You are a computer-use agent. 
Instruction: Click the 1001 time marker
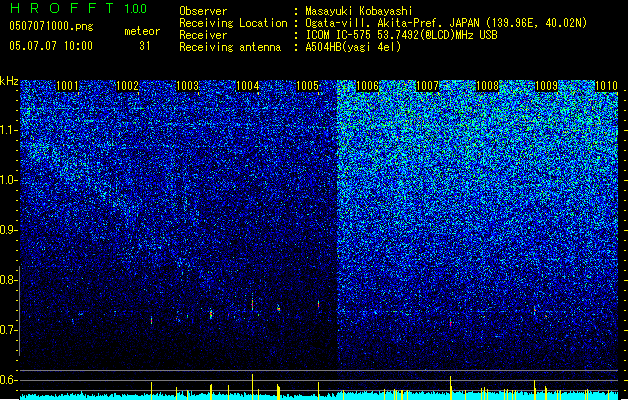coord(67,86)
